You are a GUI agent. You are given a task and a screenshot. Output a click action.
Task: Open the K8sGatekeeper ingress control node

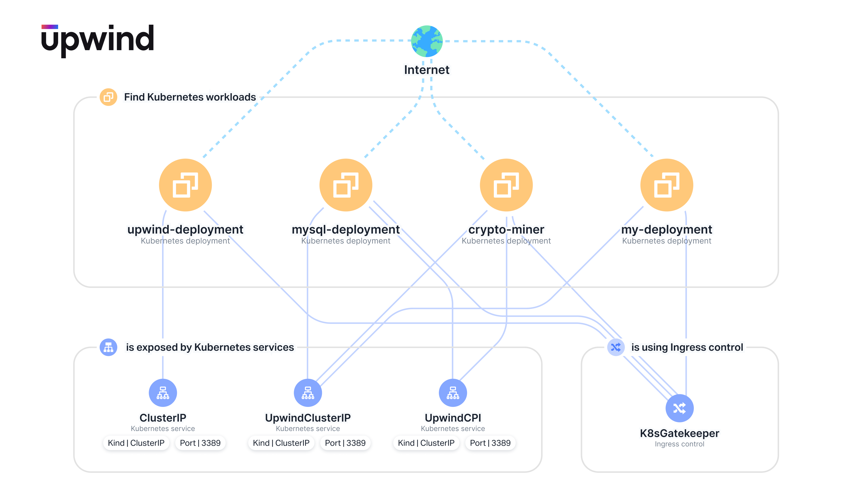(679, 408)
